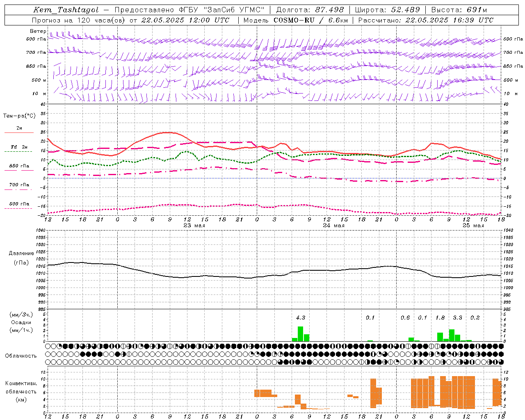Click the (гПа) pressure unit label

(21, 263)
